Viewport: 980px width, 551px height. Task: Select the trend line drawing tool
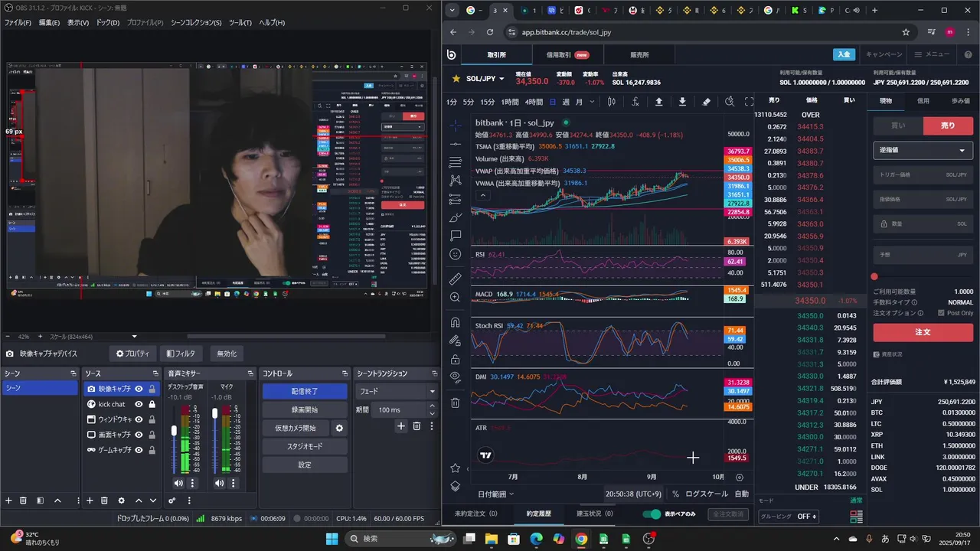coord(456,144)
